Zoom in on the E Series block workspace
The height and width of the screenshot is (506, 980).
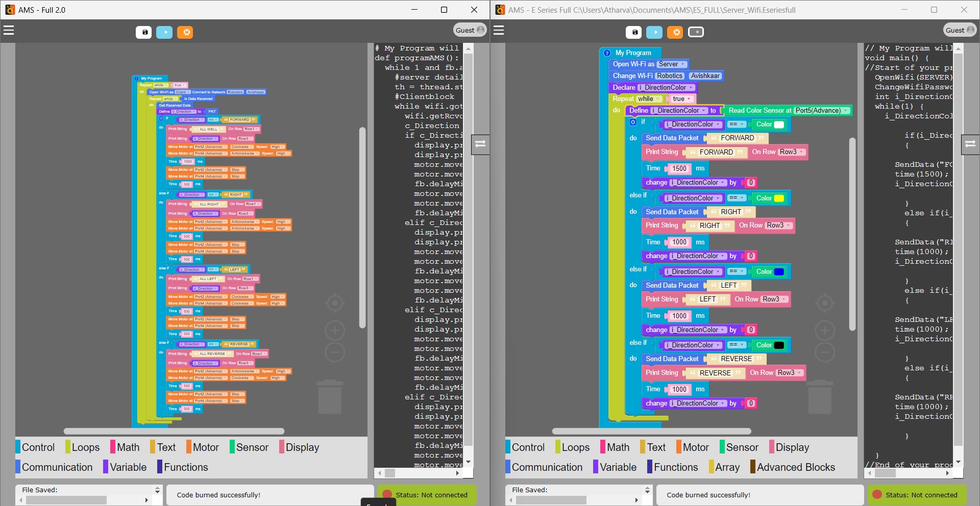click(x=824, y=331)
